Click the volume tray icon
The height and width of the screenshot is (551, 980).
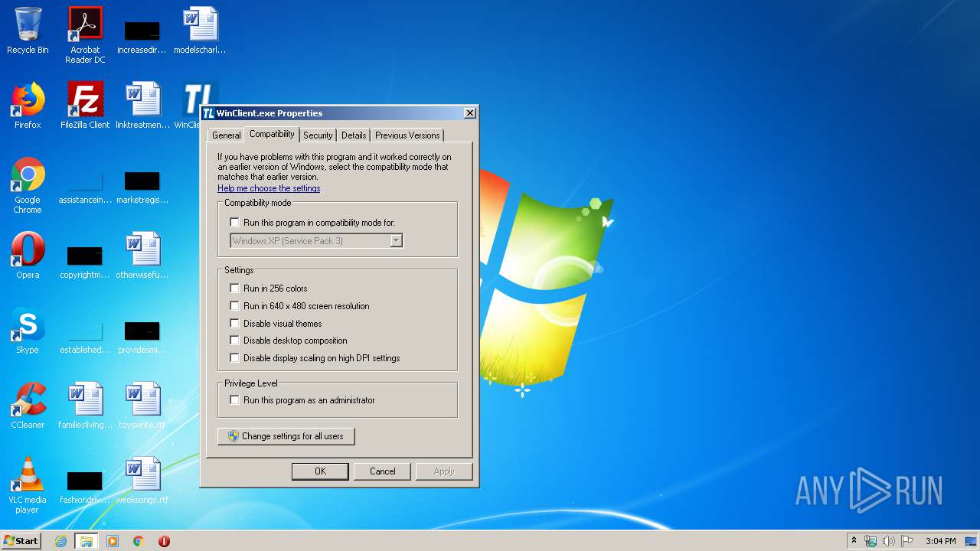(x=889, y=541)
